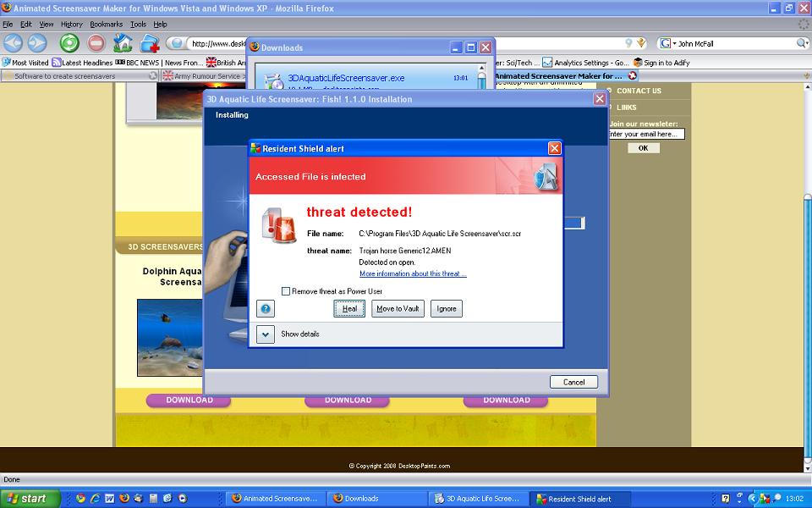Click the Enter your email newsletter field
Viewport: 812px width, 508px height.
648,134
